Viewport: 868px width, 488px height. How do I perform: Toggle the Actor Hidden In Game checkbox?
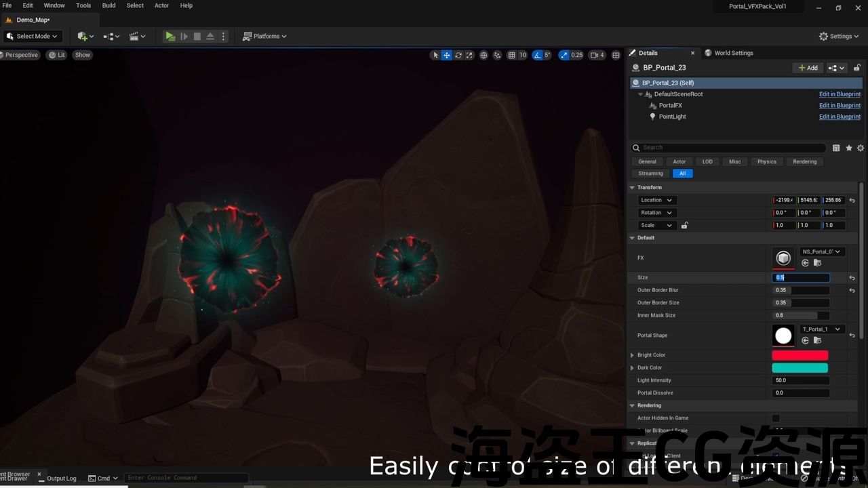tap(776, 418)
